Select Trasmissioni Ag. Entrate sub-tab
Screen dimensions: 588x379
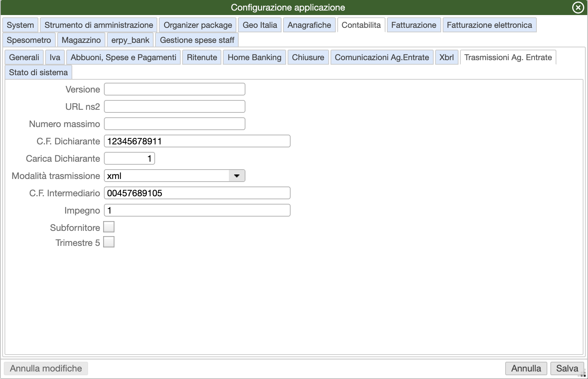click(x=508, y=58)
